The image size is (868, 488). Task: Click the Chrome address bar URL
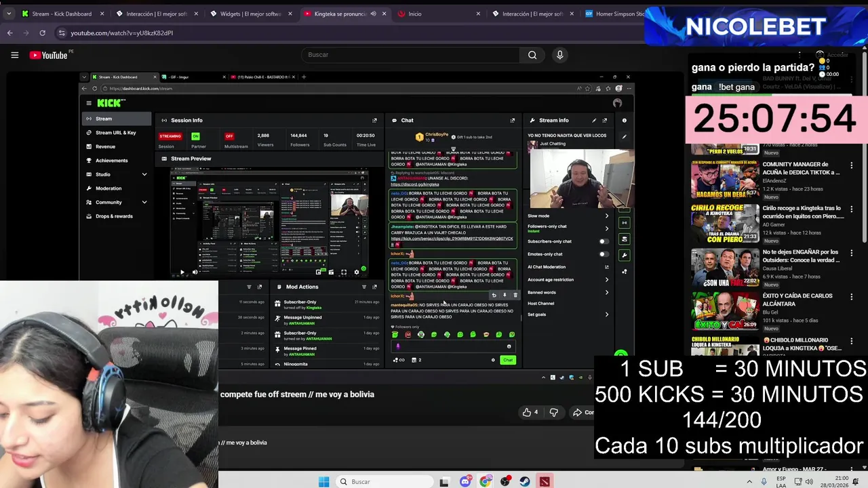[x=121, y=33]
